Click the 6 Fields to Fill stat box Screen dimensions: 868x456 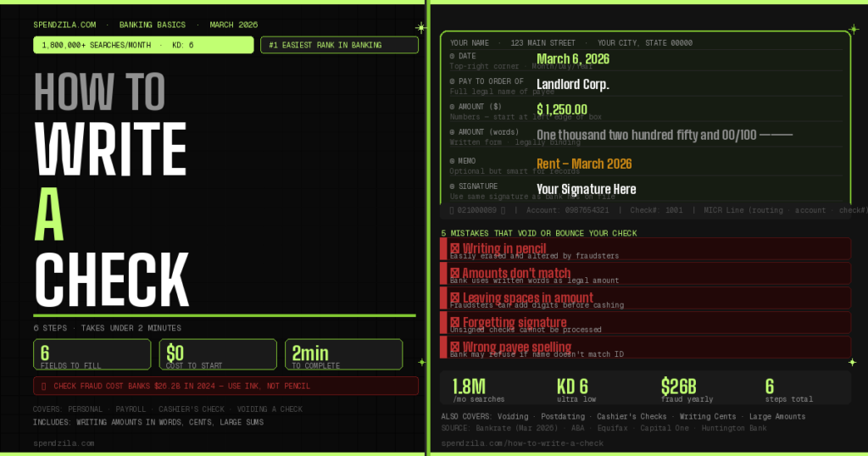[x=92, y=354]
